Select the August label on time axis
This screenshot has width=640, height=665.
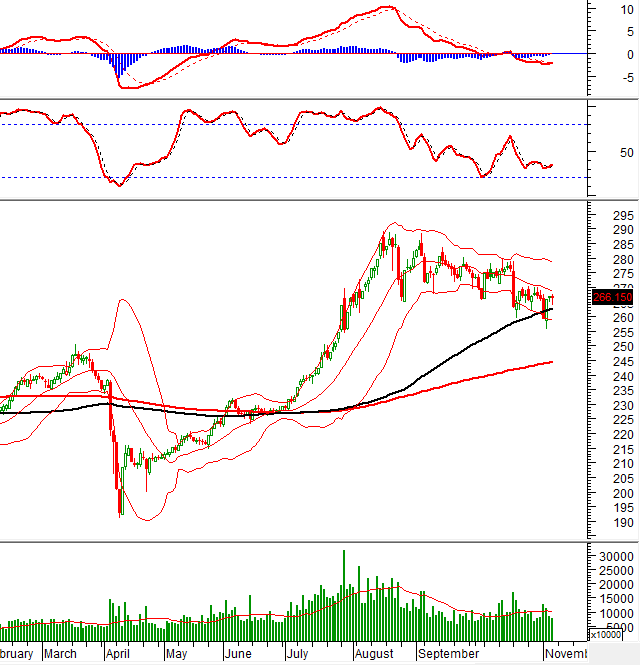[x=374, y=654]
